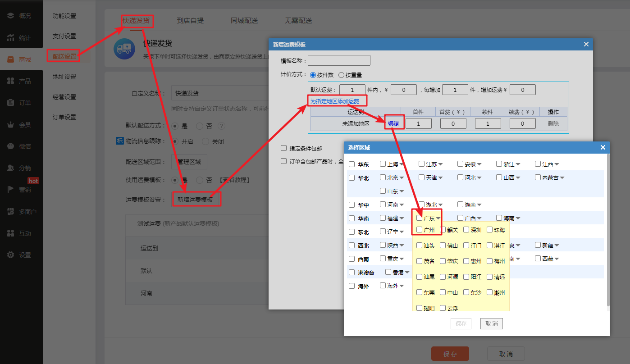Click the 默认运费 件内 quantity input

click(352, 90)
